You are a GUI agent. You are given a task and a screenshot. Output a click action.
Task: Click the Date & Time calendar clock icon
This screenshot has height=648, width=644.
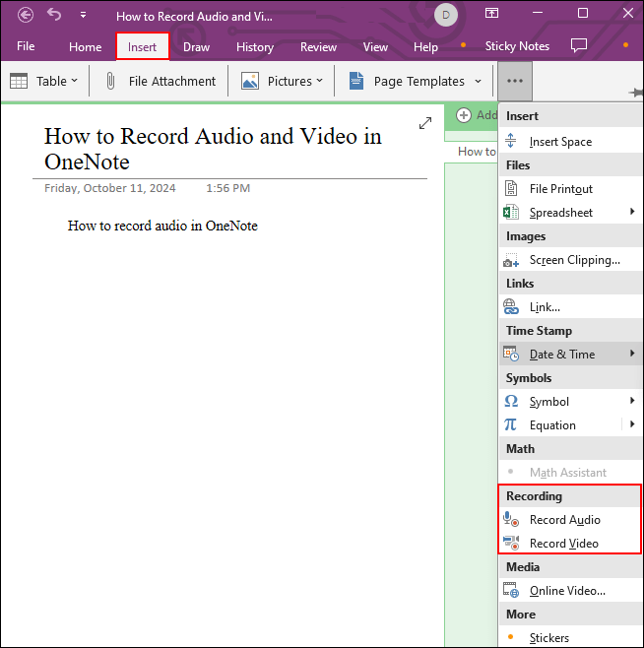(x=511, y=355)
